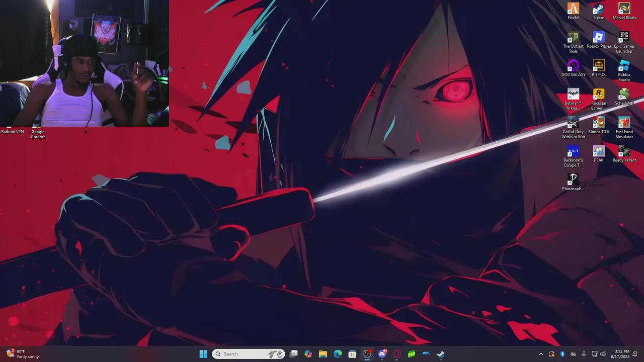Select the Ready or Not desktop icon
Screen dimensions: 644x362
(x=624, y=154)
